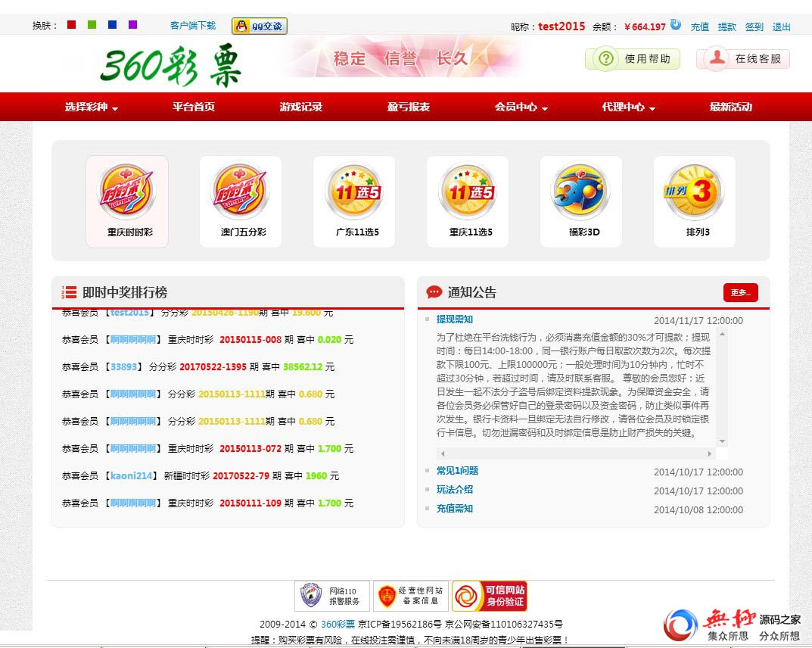This screenshot has width=812, height=648.
Task: Open the 玩法介绍 notice
Action: pos(455,490)
